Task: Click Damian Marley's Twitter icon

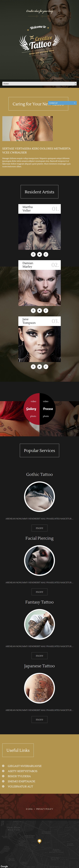Action: [x=40, y=310]
